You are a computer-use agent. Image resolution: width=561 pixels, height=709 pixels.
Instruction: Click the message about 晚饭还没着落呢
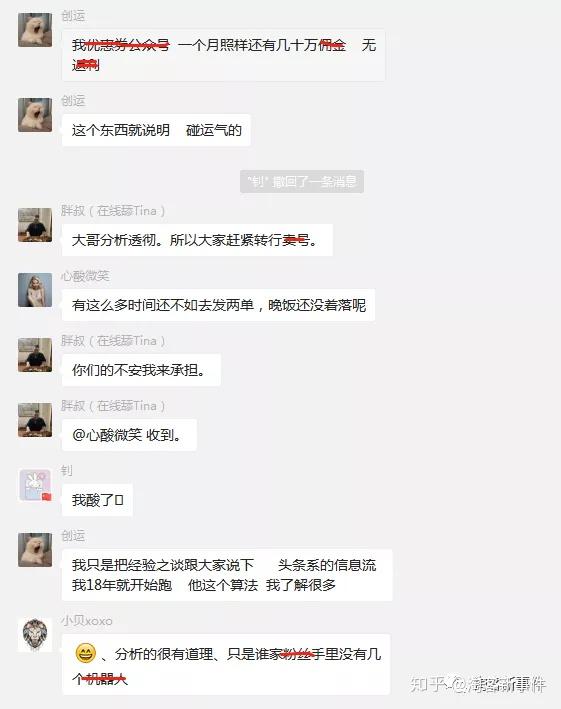(x=218, y=305)
